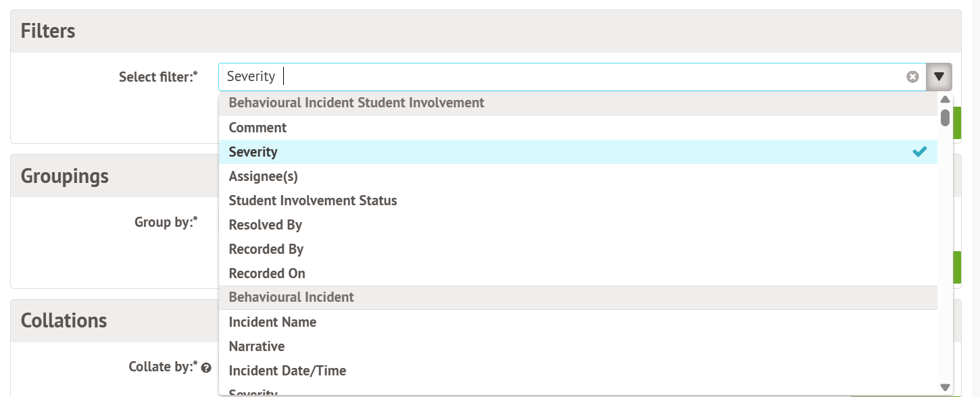Choose Incident Name option
Viewport: 980px width, 397px height.
tap(272, 322)
